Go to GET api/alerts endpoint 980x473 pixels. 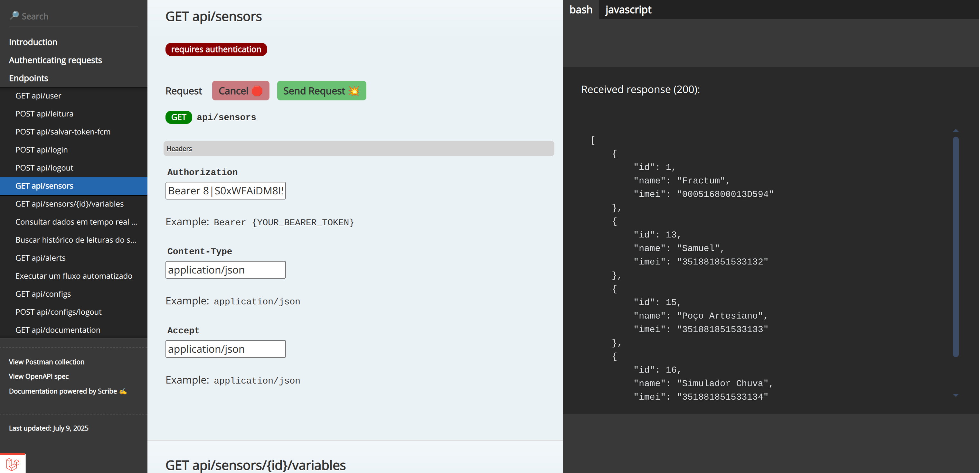pyautogui.click(x=73, y=258)
